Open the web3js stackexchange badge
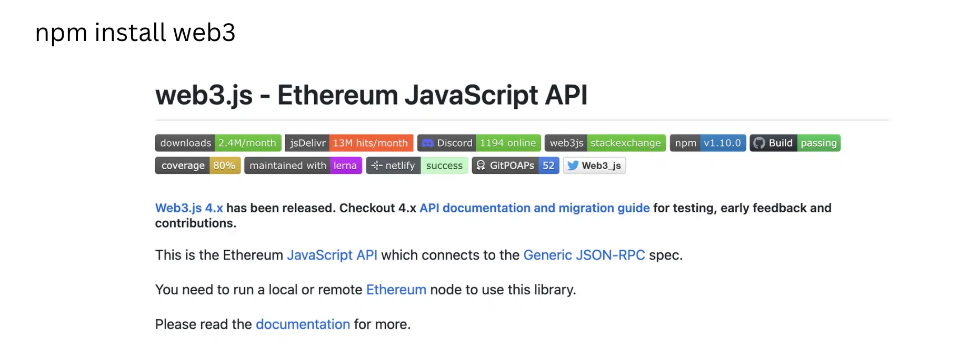Screen dimensions: 980x349 coord(605,143)
